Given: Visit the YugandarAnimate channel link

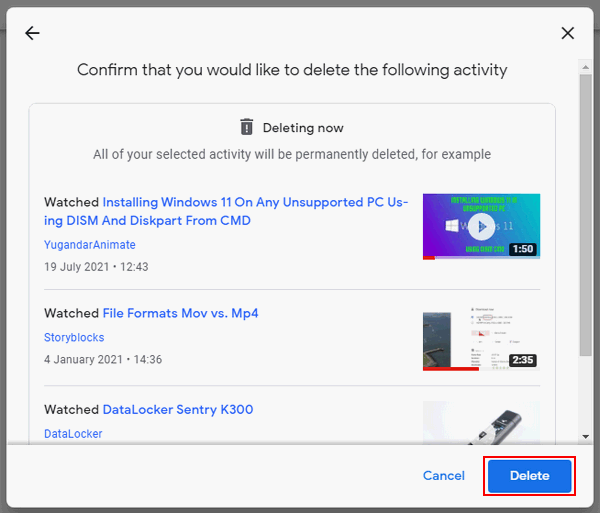Looking at the screenshot, I should coord(90,245).
